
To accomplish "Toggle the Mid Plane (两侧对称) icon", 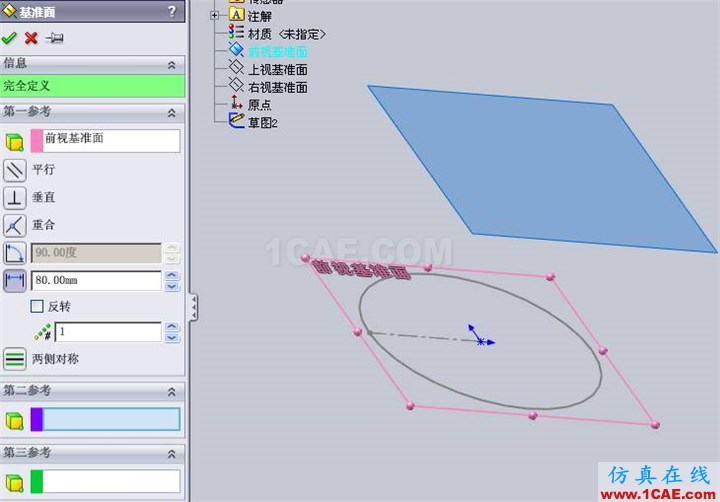I will [x=15, y=359].
